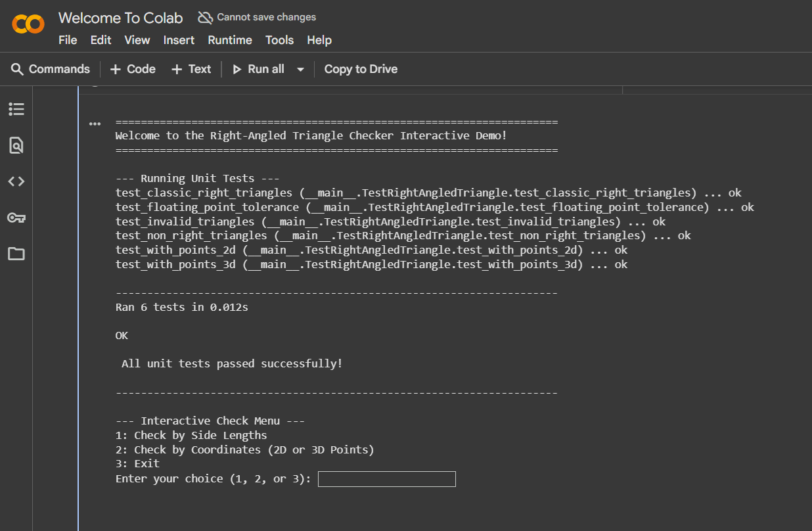
Task: Click the cell output options ellipsis icon
Action: point(95,124)
